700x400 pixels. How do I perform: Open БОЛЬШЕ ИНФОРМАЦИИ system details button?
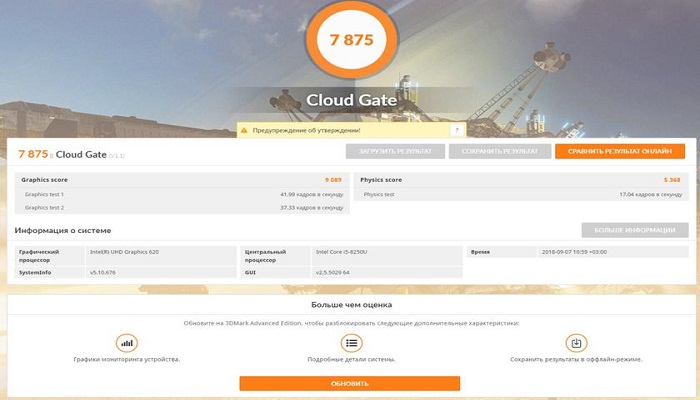click(634, 230)
